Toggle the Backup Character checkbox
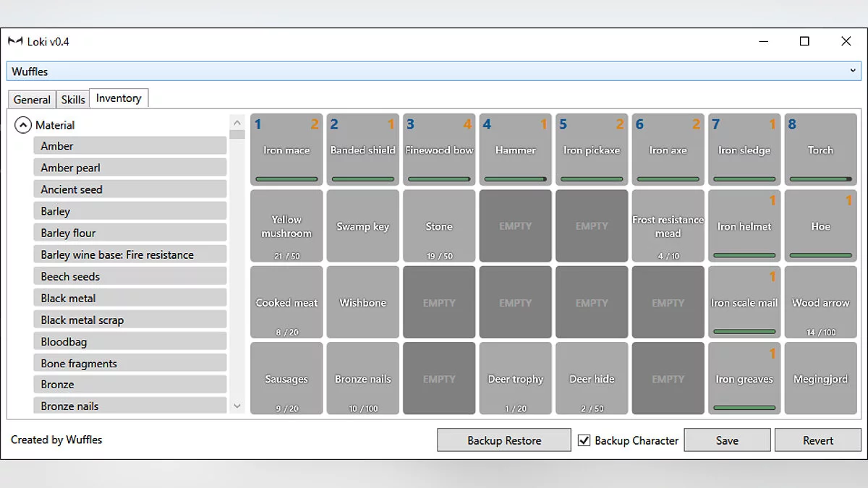 click(x=584, y=440)
